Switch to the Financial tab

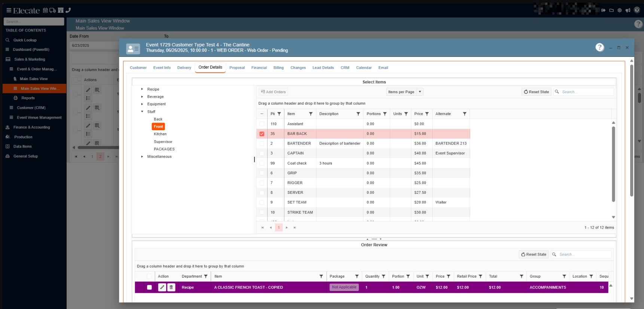pyautogui.click(x=259, y=68)
